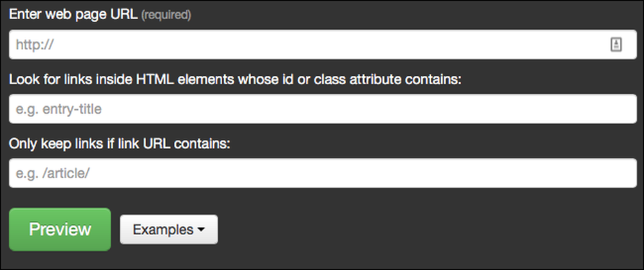Focus the link URL contains field
Viewport: 644px width, 270px height.
[323, 173]
